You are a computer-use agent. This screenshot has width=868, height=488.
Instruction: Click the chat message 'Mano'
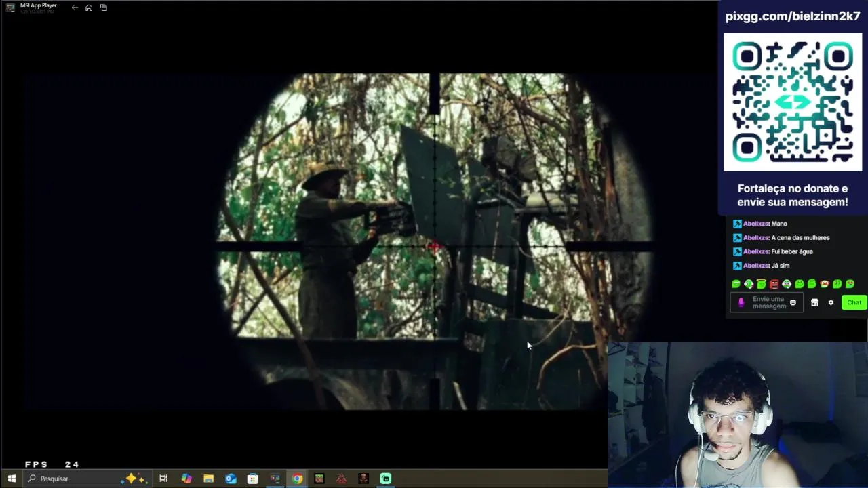tap(779, 224)
